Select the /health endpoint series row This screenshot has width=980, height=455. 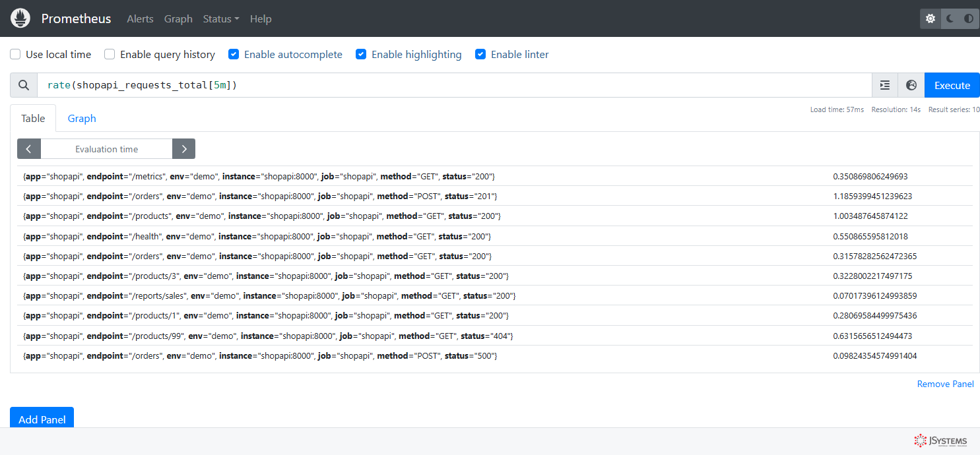coord(495,236)
